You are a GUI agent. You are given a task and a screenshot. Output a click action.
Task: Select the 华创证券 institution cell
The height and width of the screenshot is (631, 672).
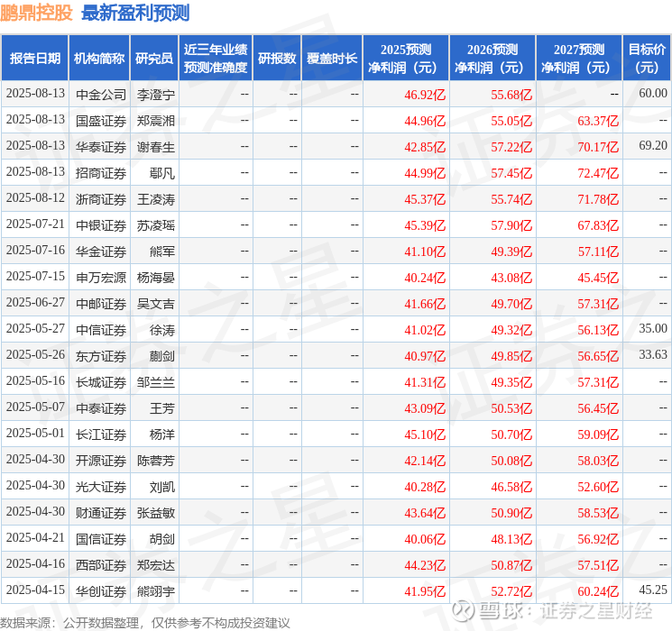click(101, 591)
